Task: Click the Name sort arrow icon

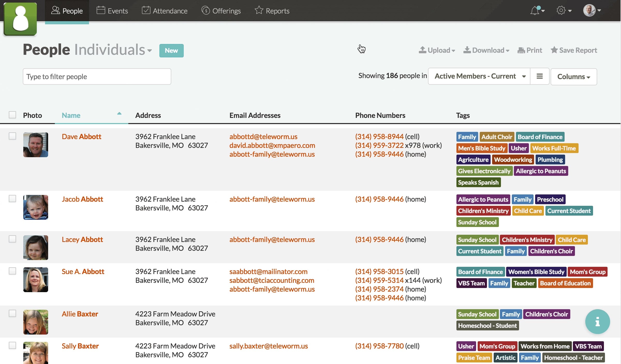Action: point(119,113)
